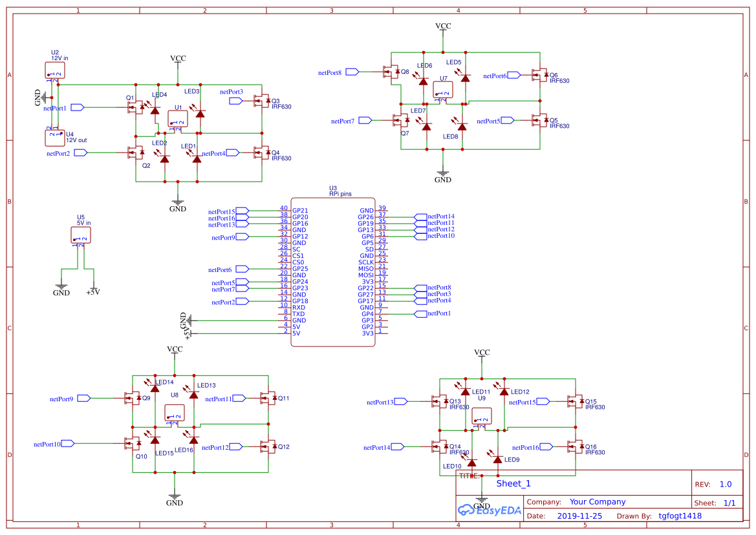Screen dimensions: 756x535
Task: Click the date 2019-11-25 field
Action: pos(580,515)
